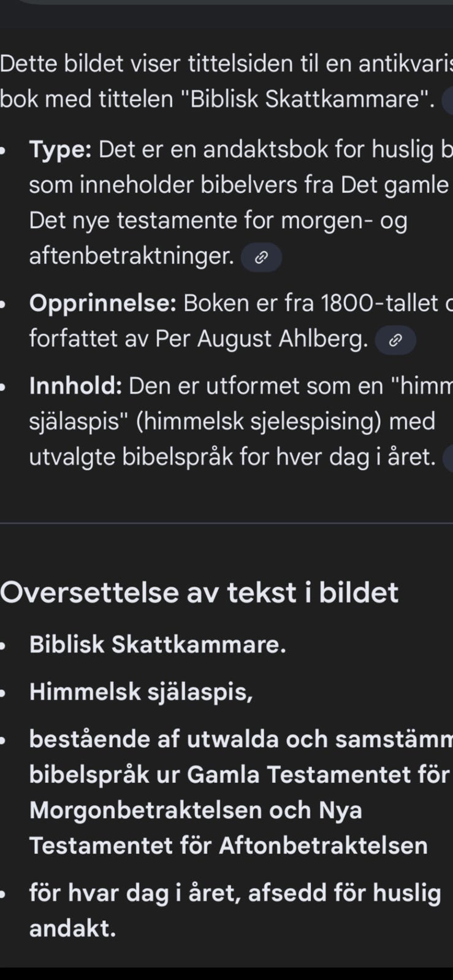Select the 'Himmelsk själaspis,' bullet line
The height and width of the screenshot is (980, 453).
click(x=141, y=692)
